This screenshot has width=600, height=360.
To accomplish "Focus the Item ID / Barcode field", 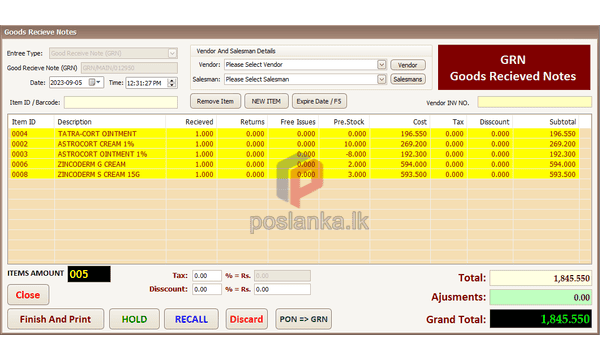I will pyautogui.click(x=121, y=102).
